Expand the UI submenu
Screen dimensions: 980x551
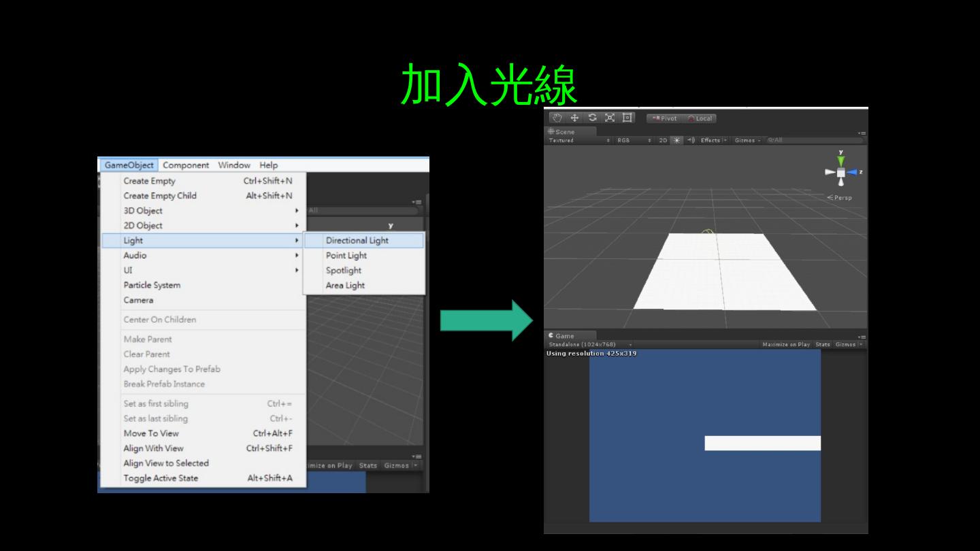click(203, 271)
